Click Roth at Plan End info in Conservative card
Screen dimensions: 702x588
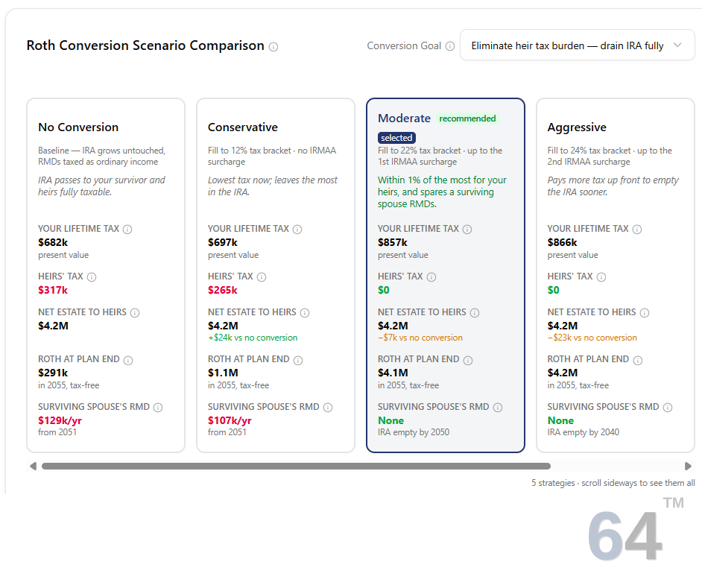[298, 360]
